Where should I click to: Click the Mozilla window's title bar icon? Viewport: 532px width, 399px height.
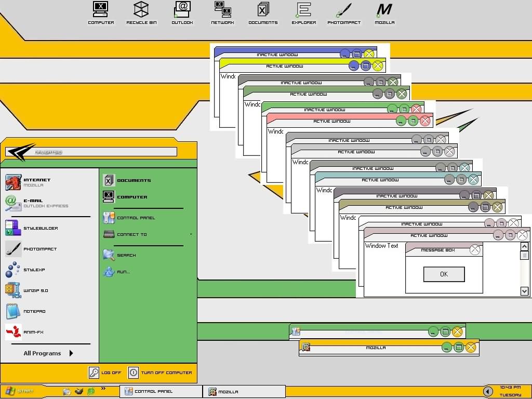pyautogui.click(x=306, y=347)
